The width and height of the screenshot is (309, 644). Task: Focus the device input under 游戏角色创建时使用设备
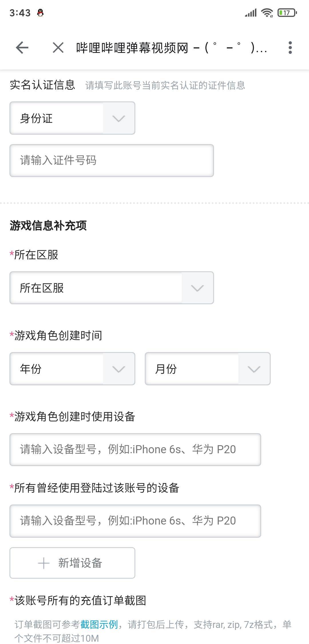(x=135, y=449)
